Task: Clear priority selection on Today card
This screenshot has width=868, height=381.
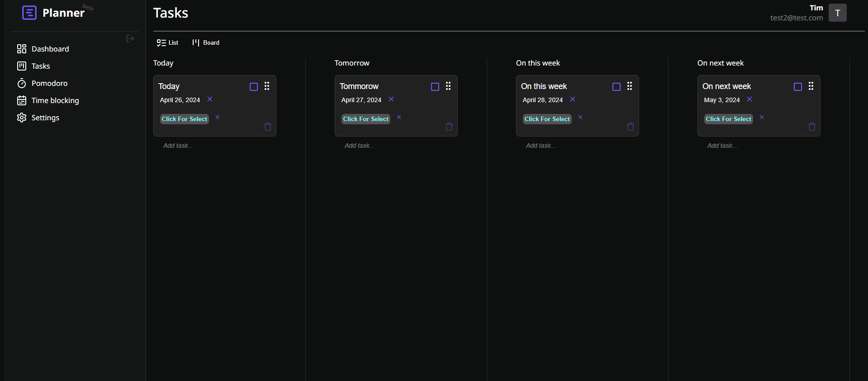Action: coord(218,117)
